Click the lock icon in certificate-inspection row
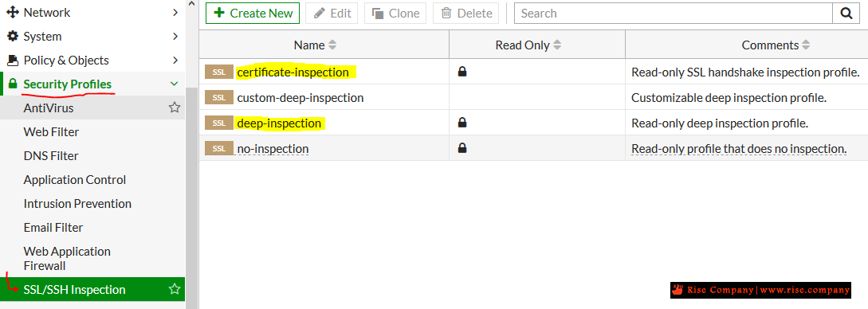 point(462,72)
